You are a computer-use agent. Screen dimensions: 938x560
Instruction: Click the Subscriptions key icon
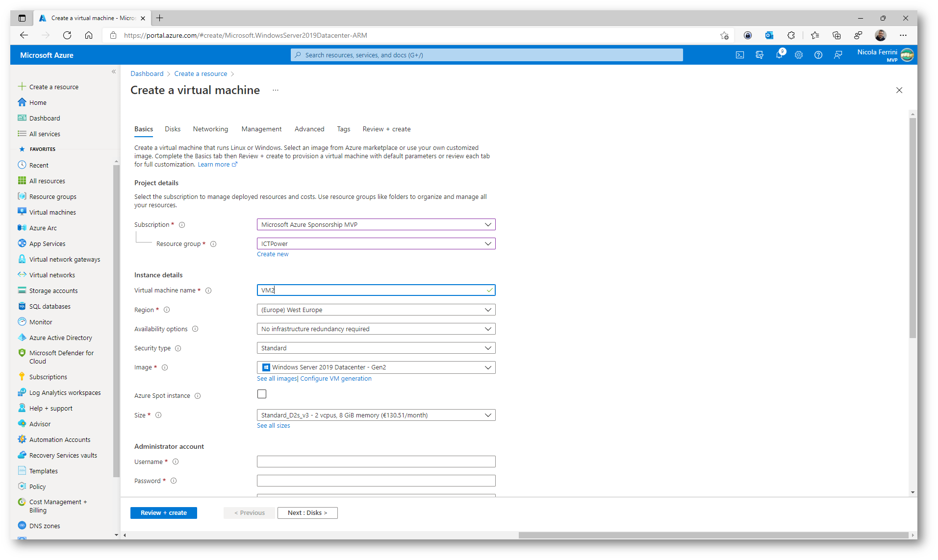pyautogui.click(x=22, y=377)
